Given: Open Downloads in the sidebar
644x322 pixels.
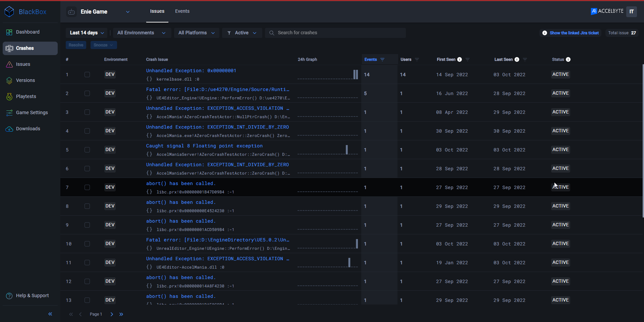Looking at the screenshot, I should [x=30, y=129].
